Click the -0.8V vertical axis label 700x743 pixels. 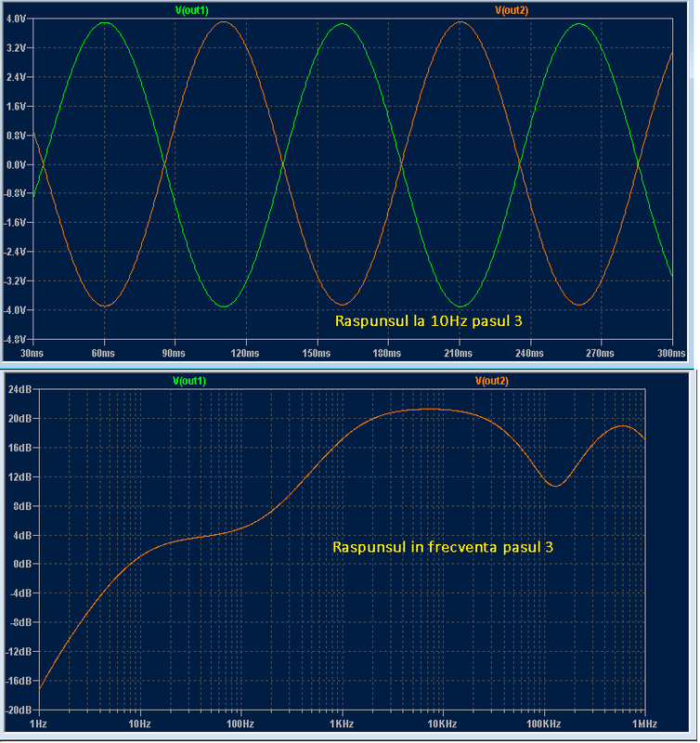pos(15,194)
